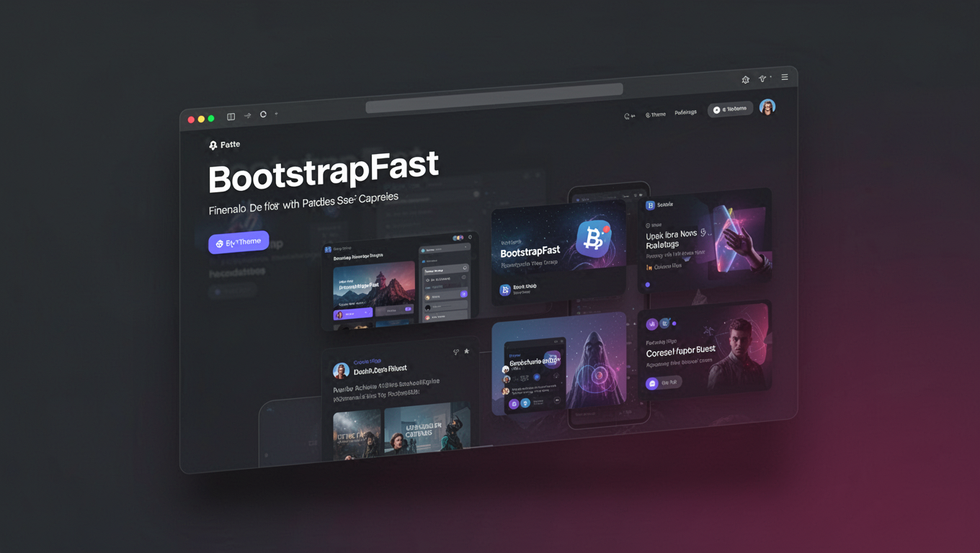Click the pill-shaped button beside the avatar
980x553 pixels.
click(x=730, y=109)
